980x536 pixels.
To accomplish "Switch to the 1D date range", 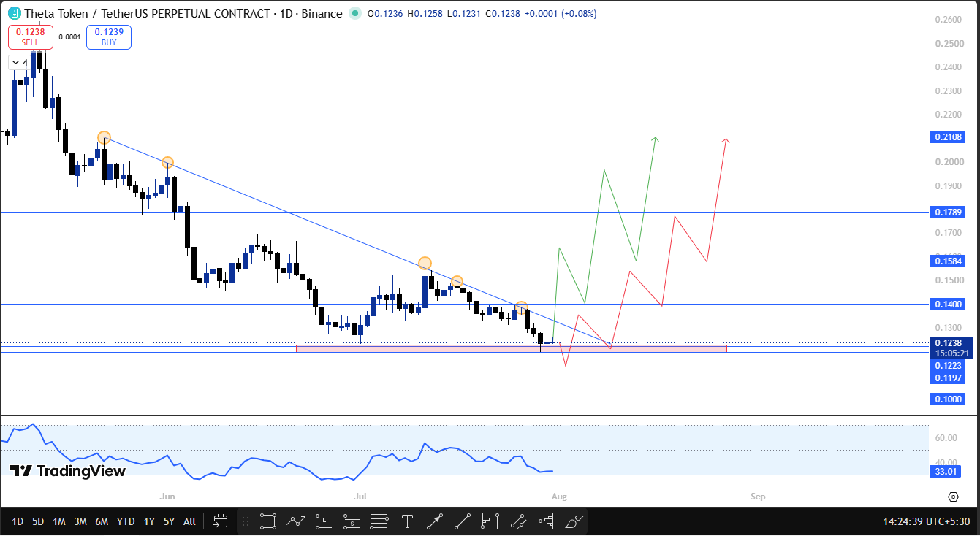I will (18, 521).
